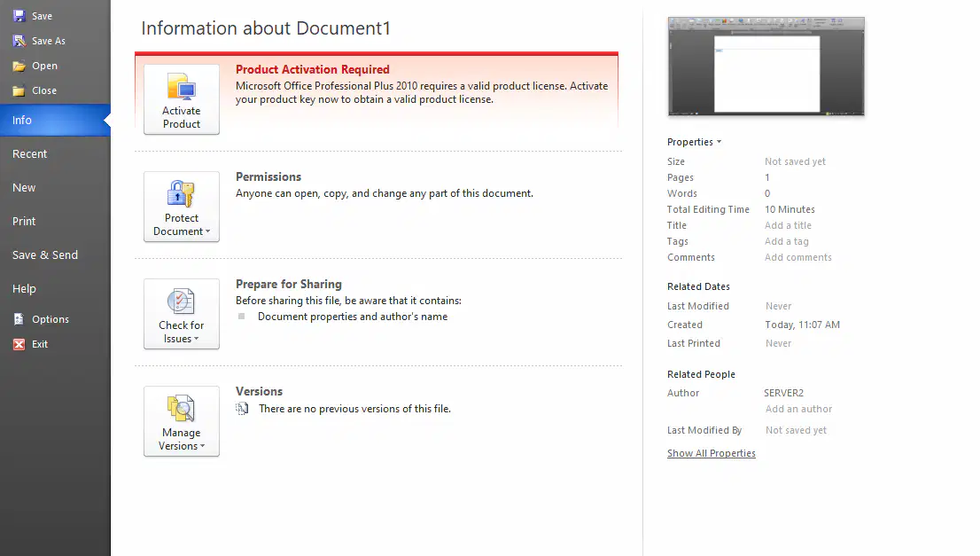The width and height of the screenshot is (980, 556).
Task: Click the Show All Properties link
Action: click(x=712, y=453)
